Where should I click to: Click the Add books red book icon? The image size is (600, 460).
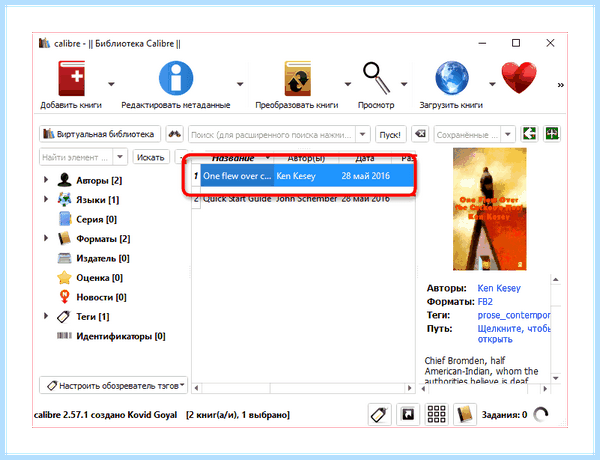72,78
